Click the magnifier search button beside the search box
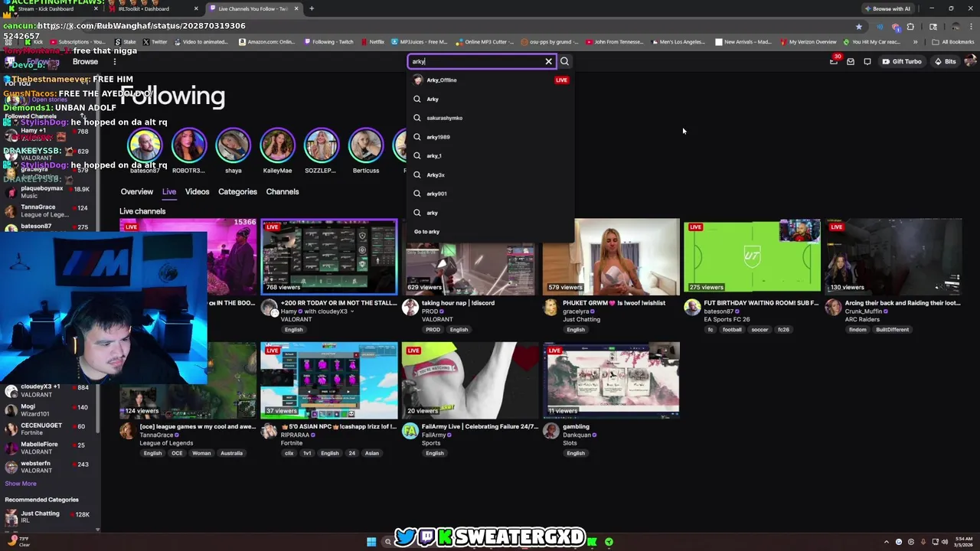Image resolution: width=980 pixels, height=551 pixels. click(565, 61)
